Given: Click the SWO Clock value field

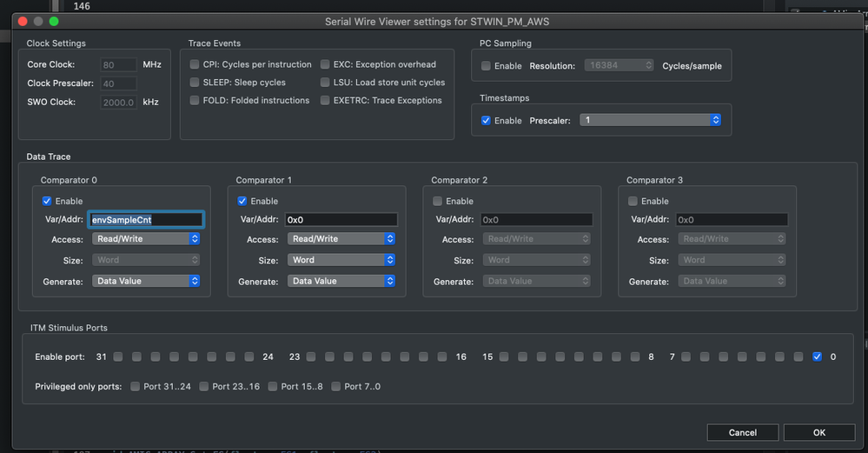Looking at the screenshot, I should (118, 103).
